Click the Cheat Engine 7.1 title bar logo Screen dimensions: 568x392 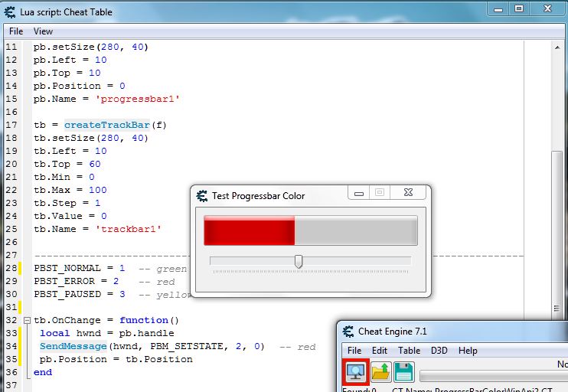(348, 332)
